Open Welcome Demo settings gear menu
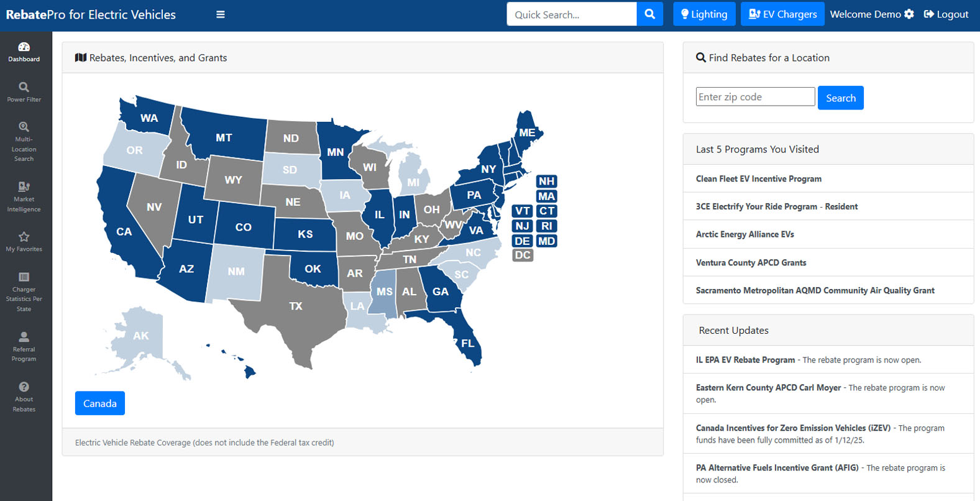 coord(909,14)
